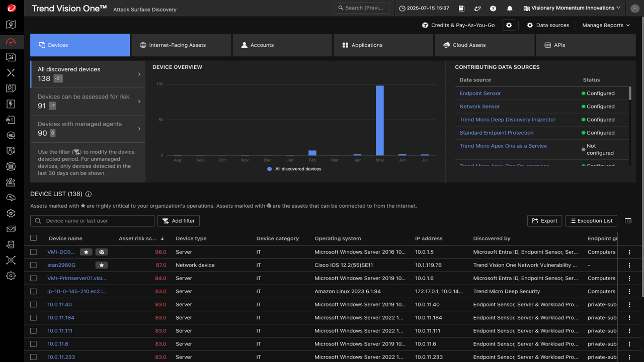Expand the Manage Reports dropdown

click(606, 25)
